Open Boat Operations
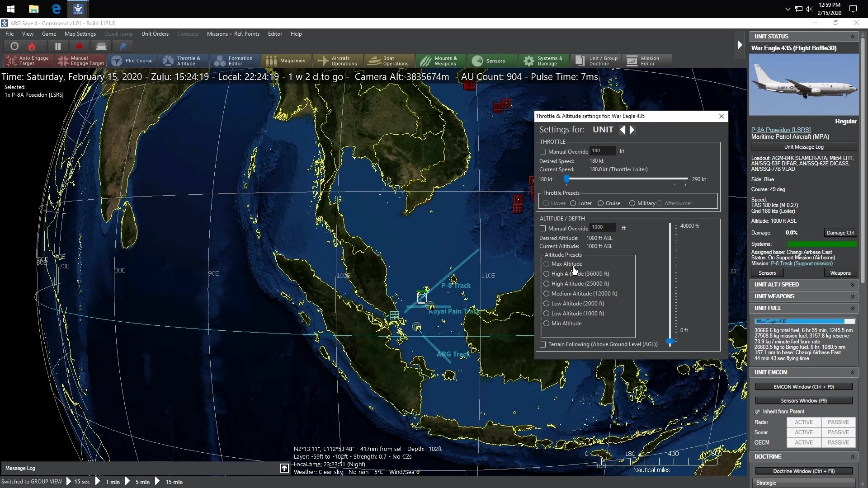The height and width of the screenshot is (488, 868). click(390, 61)
